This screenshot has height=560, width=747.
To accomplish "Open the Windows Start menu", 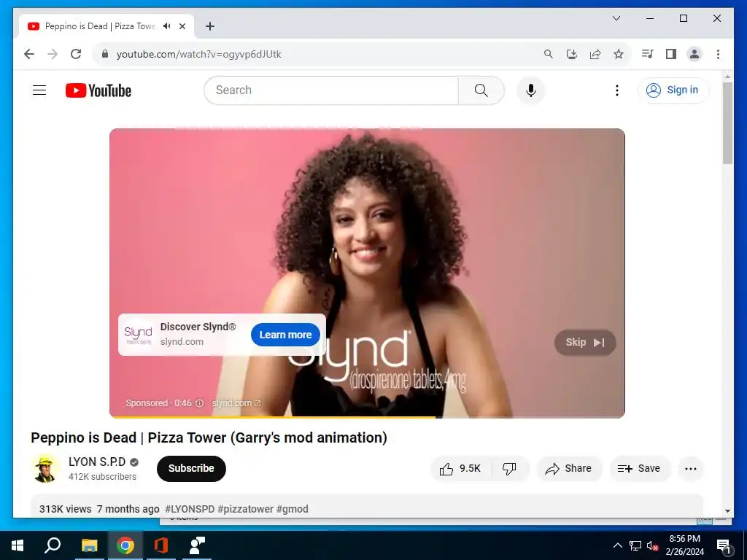I will 18,545.
